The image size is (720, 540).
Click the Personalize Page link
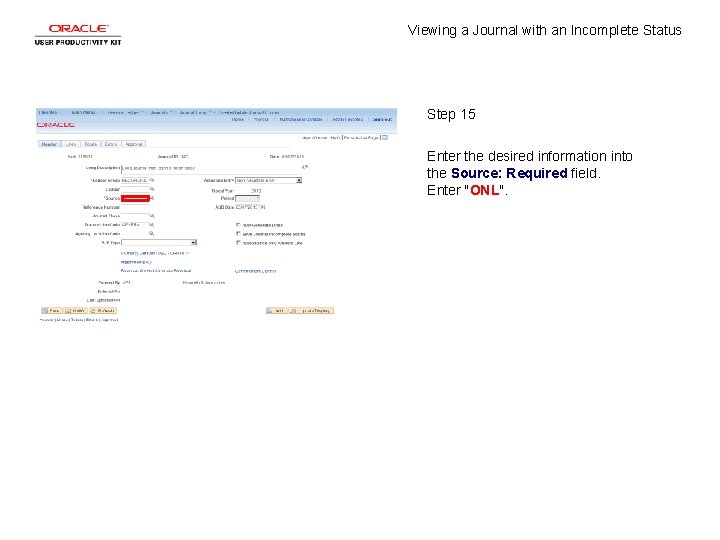pyautogui.click(x=361, y=138)
